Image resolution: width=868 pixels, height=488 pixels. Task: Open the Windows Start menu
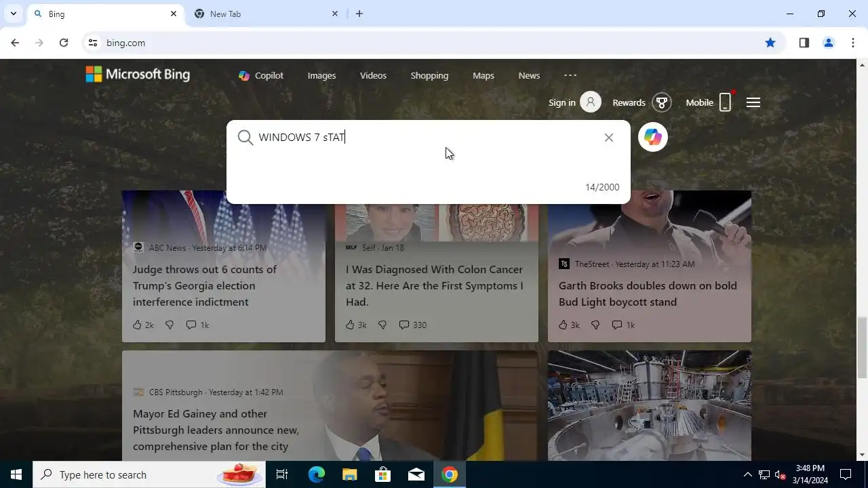coord(16,474)
